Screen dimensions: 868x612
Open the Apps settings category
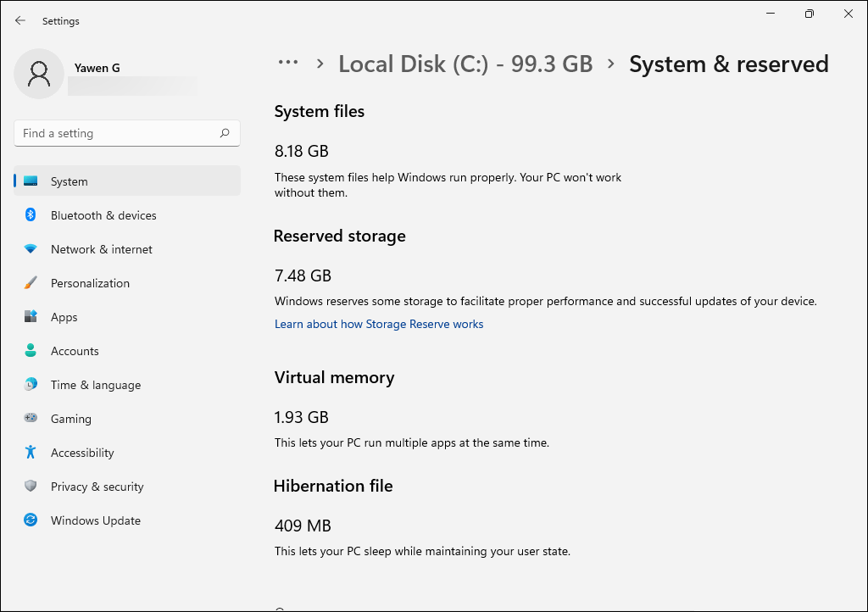click(127, 317)
